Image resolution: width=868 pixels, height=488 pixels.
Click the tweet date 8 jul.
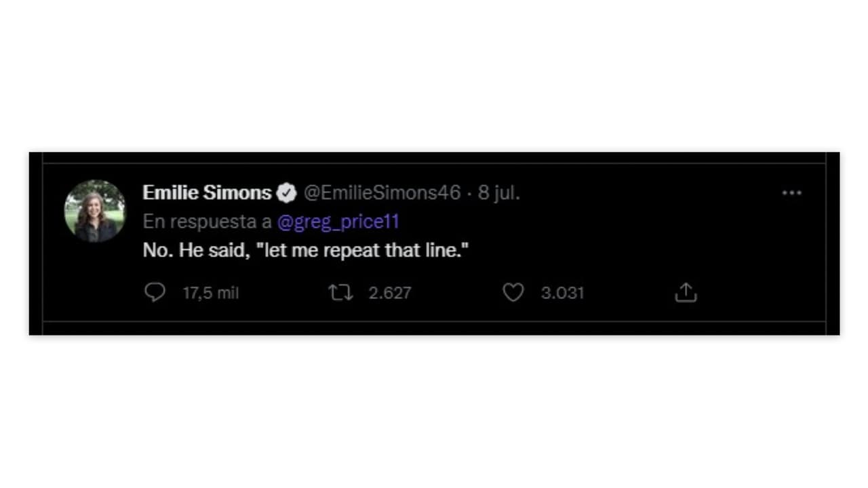(499, 193)
